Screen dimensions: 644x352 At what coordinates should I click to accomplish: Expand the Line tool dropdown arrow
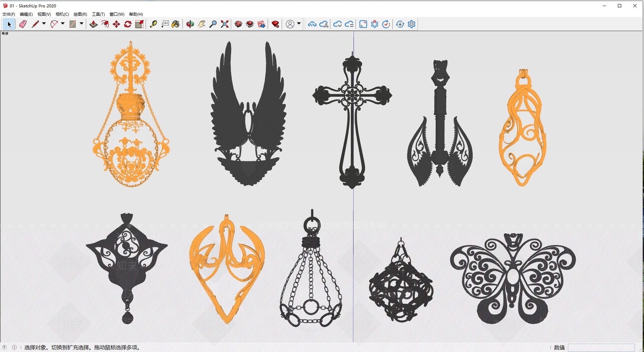pyautogui.click(x=44, y=24)
